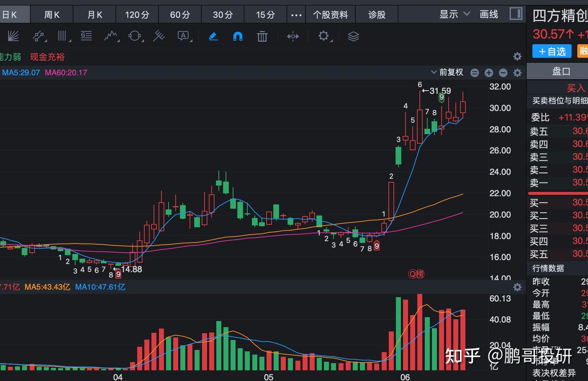Click the plus zoom-in chart icon

tap(489, 73)
